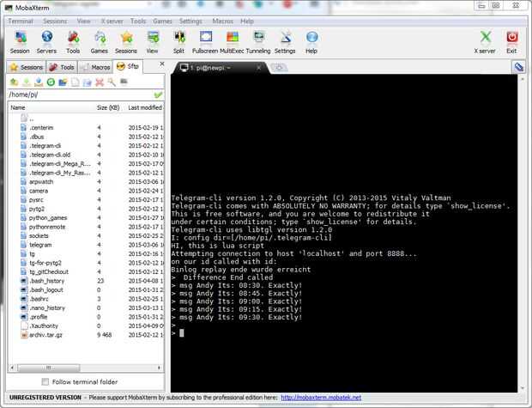
Task: Switch to the Macros sidebar tab
Action: (96, 67)
